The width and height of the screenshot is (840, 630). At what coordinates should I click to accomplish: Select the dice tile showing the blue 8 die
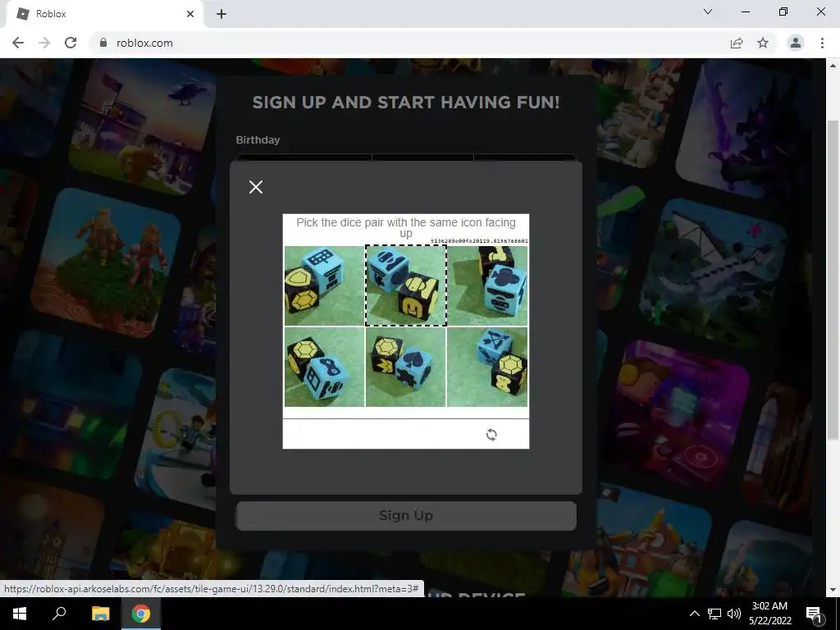[324, 367]
